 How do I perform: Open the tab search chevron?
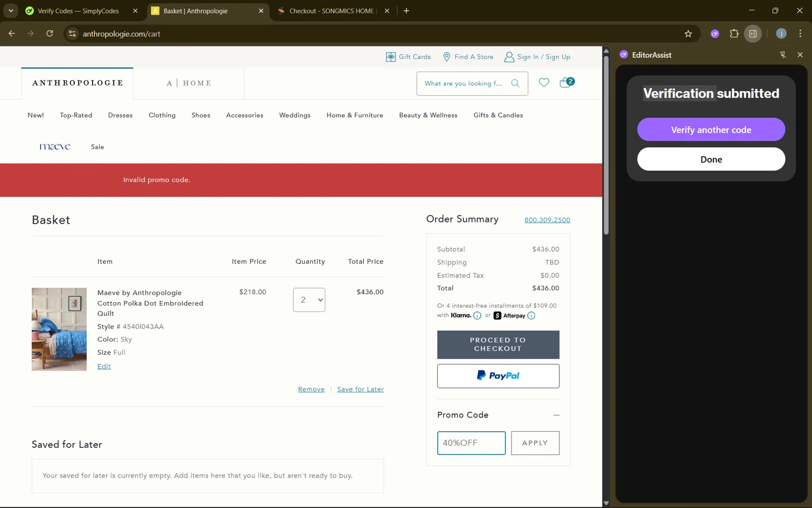tap(11, 11)
